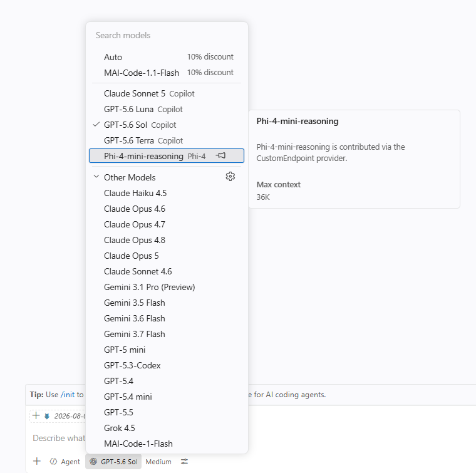The image size is (476, 473).
Task: Click CustomEndpoint provider description text
Action: click(x=331, y=152)
